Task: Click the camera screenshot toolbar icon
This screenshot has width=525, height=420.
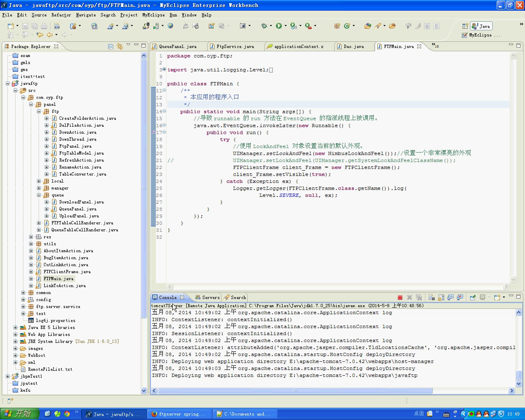Action: click(x=242, y=26)
